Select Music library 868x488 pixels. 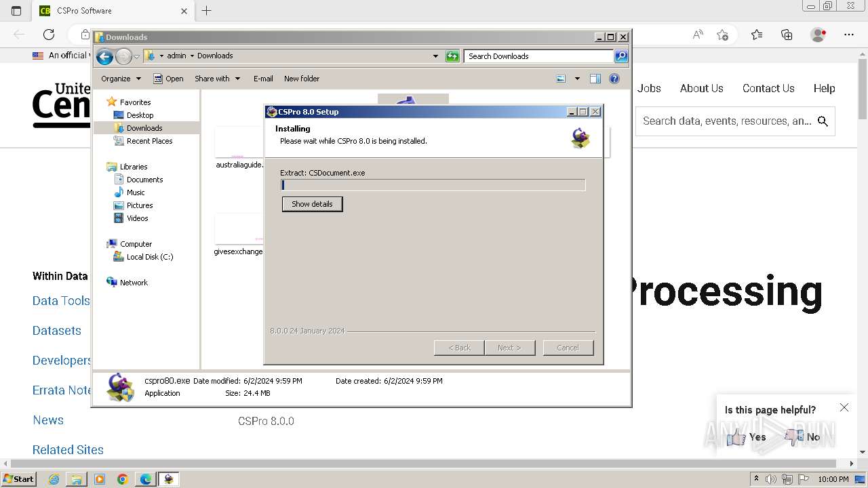point(136,192)
